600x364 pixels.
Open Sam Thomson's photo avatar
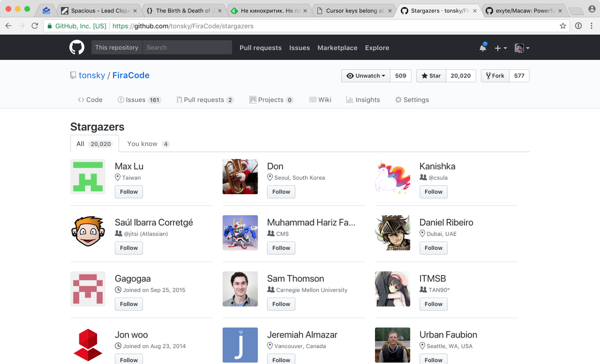[240, 289]
